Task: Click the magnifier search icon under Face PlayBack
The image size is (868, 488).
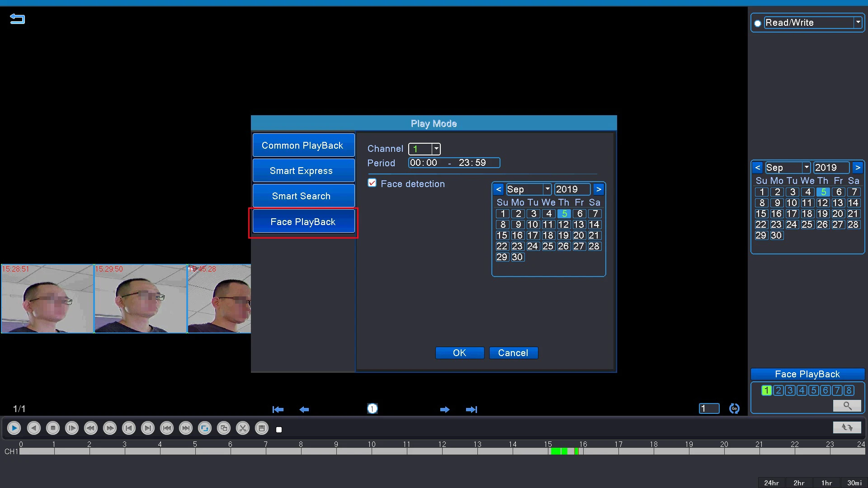Action: (x=847, y=406)
